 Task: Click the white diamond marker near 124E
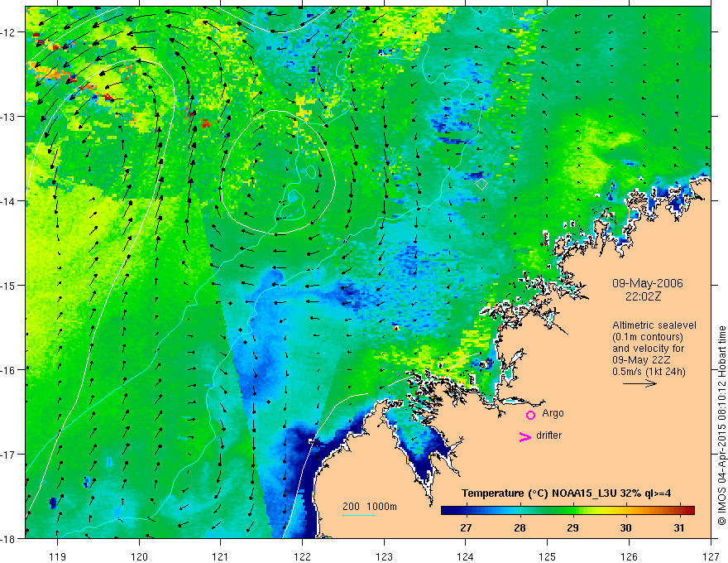point(481,185)
